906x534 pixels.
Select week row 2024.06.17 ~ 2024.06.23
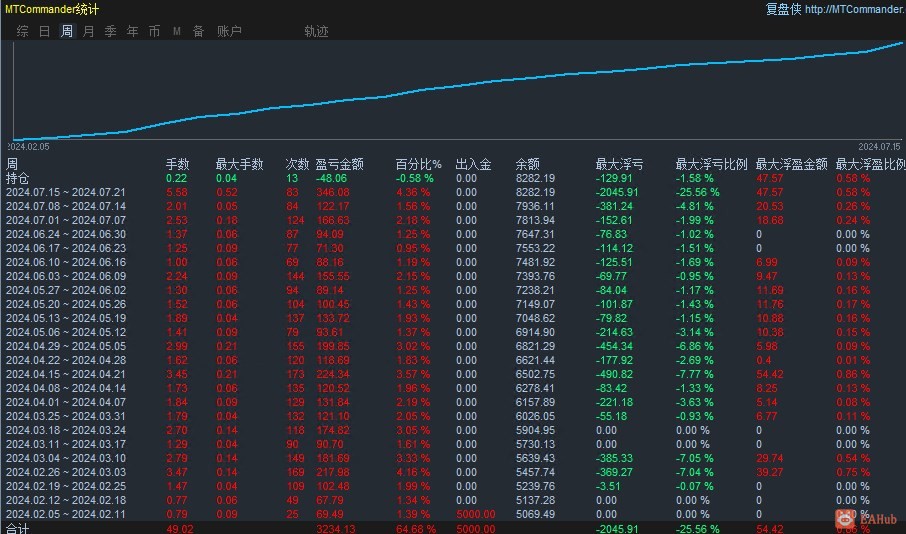tap(453, 248)
